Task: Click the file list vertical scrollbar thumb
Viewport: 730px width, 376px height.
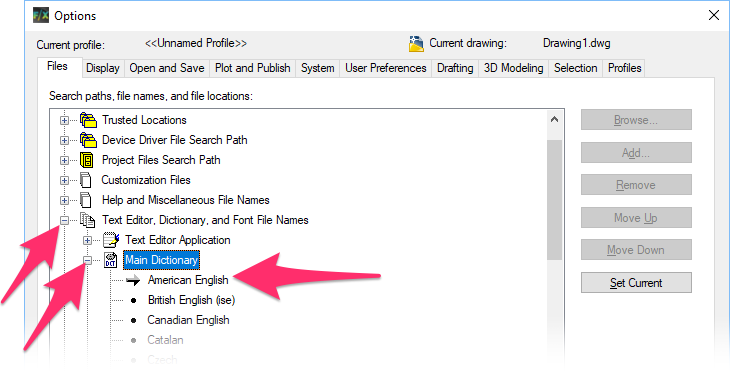Action: [x=554, y=200]
